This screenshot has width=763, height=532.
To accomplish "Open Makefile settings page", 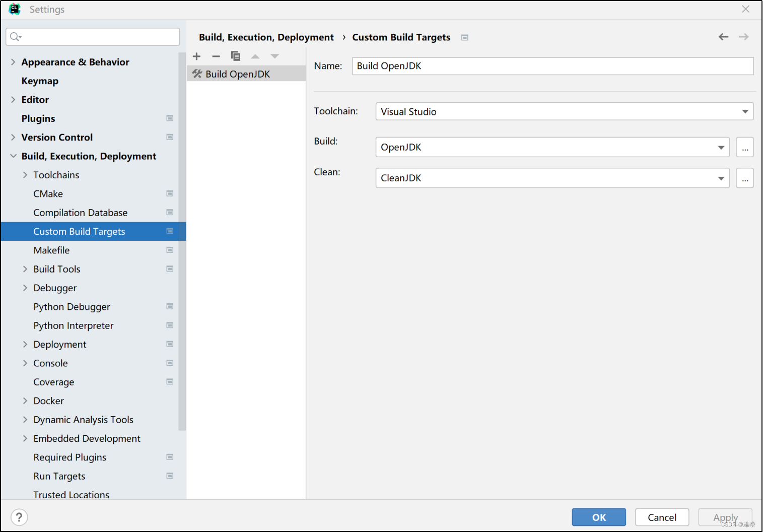I will [51, 250].
